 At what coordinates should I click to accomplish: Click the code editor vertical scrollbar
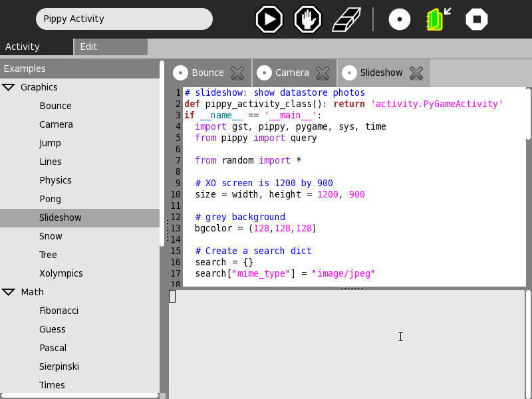(528, 113)
